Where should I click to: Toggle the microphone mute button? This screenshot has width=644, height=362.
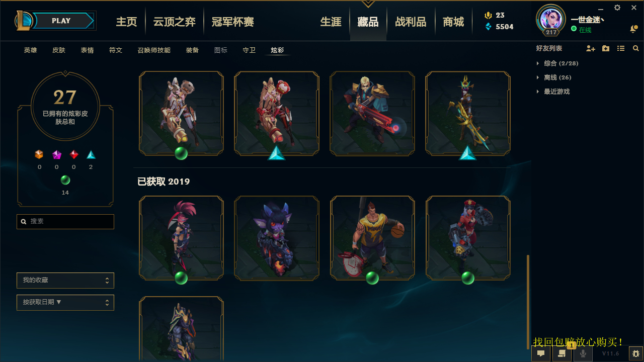pos(583,353)
